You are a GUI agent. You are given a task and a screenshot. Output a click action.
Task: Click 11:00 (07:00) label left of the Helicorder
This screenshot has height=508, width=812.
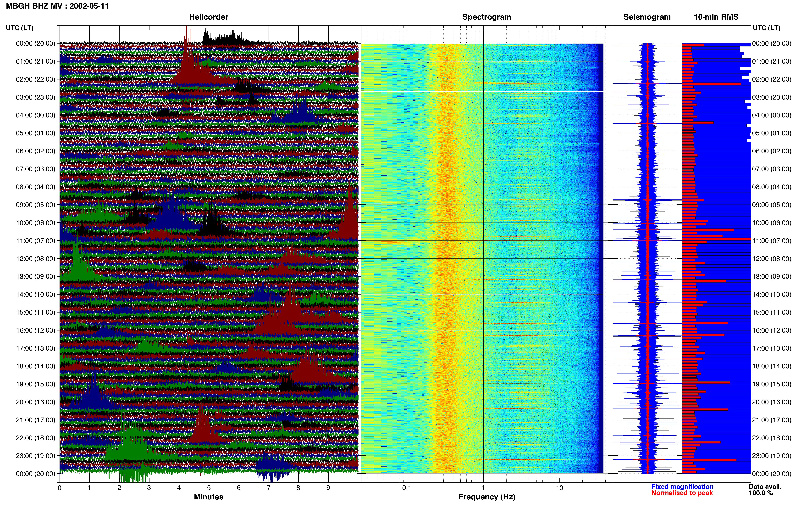tap(36, 240)
